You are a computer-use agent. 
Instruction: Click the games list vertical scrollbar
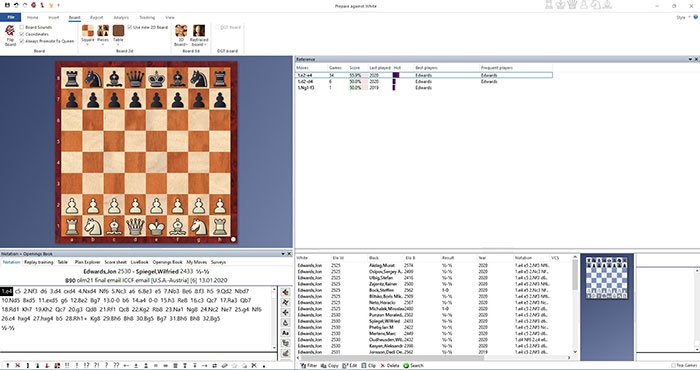(575, 307)
